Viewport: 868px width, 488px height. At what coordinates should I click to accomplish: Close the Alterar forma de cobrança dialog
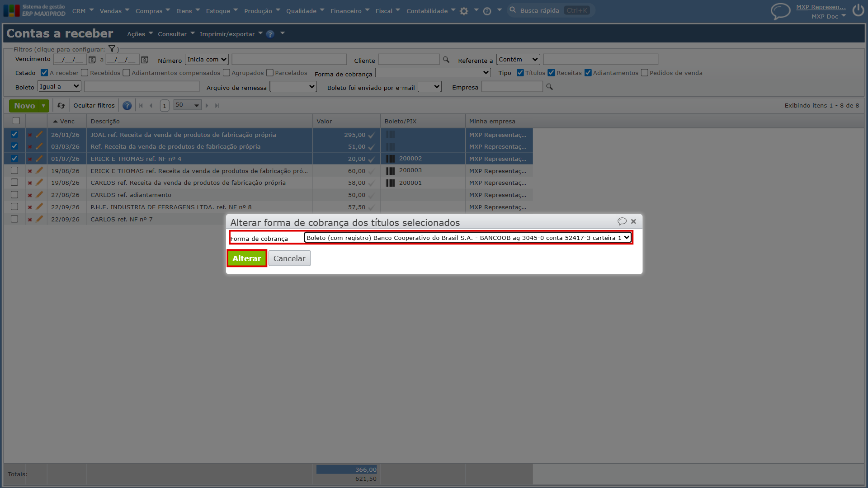tap(633, 221)
